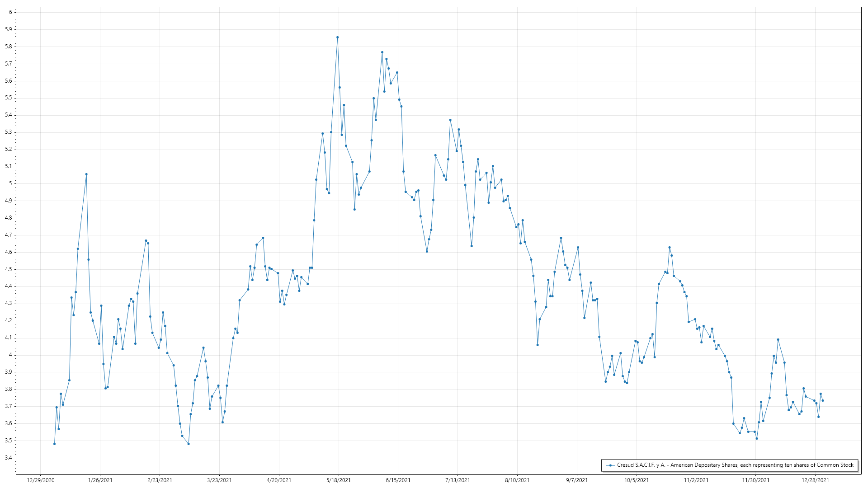The image size is (868, 488).
Task: Click the legend line marker icon
Action: [x=611, y=465]
